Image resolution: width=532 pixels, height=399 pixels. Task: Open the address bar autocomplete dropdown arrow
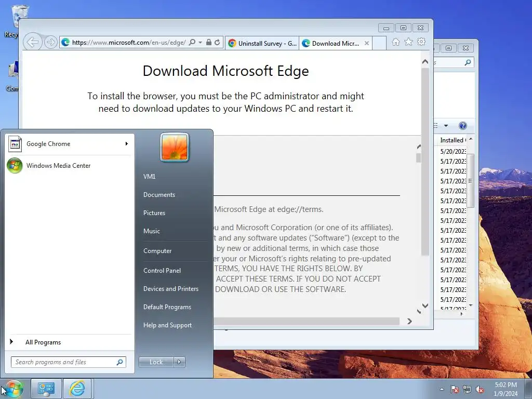[x=200, y=43]
